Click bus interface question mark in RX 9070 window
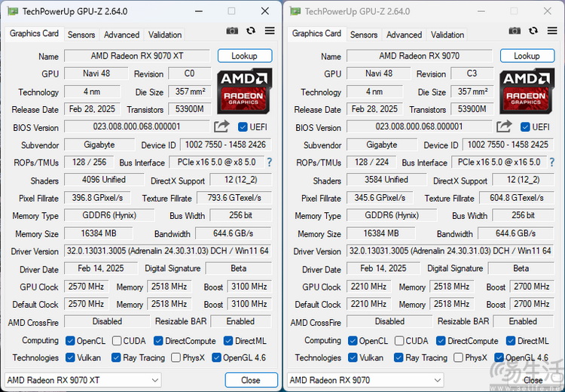This screenshot has width=565, height=392. [x=551, y=163]
